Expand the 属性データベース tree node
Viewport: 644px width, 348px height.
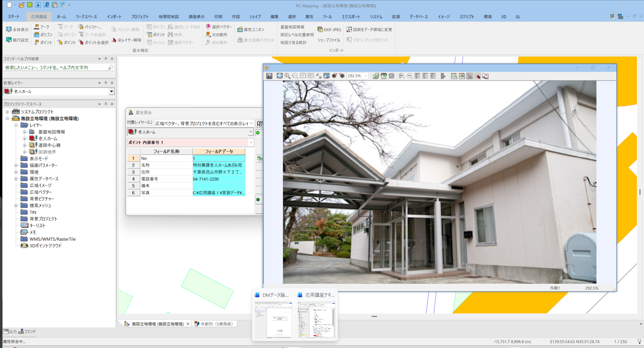pos(16,179)
